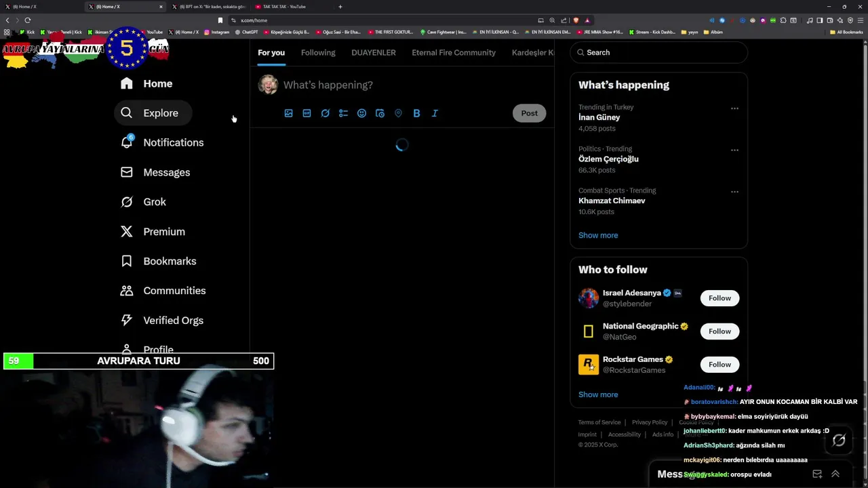Schedule the post
The width and height of the screenshot is (868, 488).
tap(380, 113)
